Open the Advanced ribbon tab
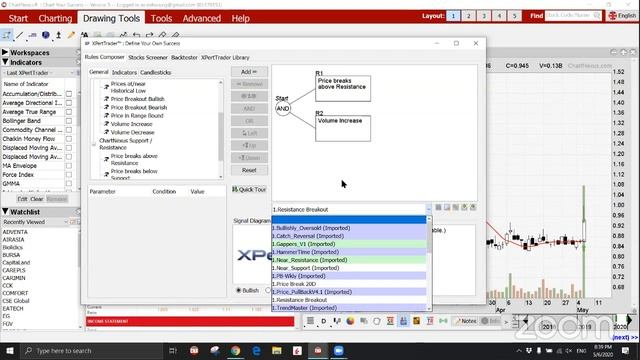 (202, 18)
